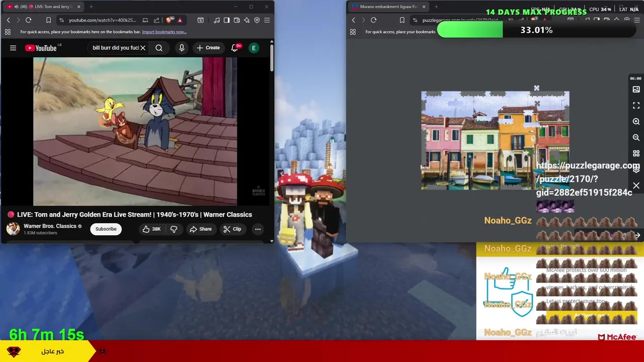The height and width of the screenshot is (362, 644).
Task: Click the McAfee shield thumbs-up logo
Action: point(508,293)
